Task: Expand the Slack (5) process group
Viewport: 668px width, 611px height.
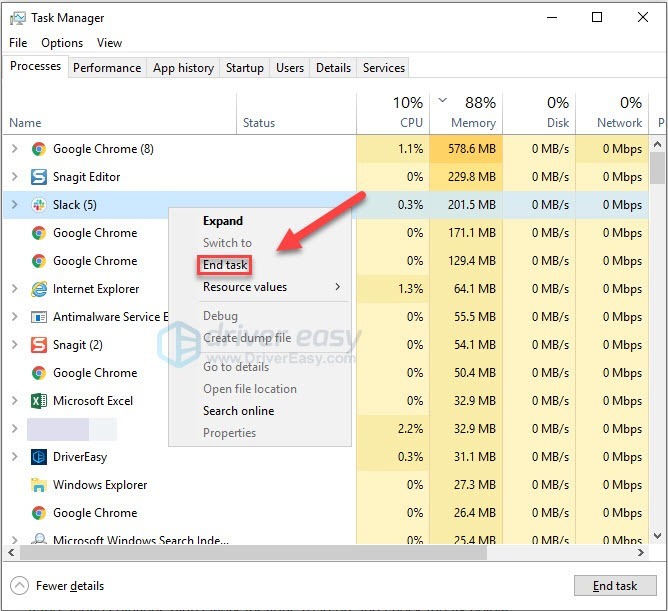Action: click(14, 205)
